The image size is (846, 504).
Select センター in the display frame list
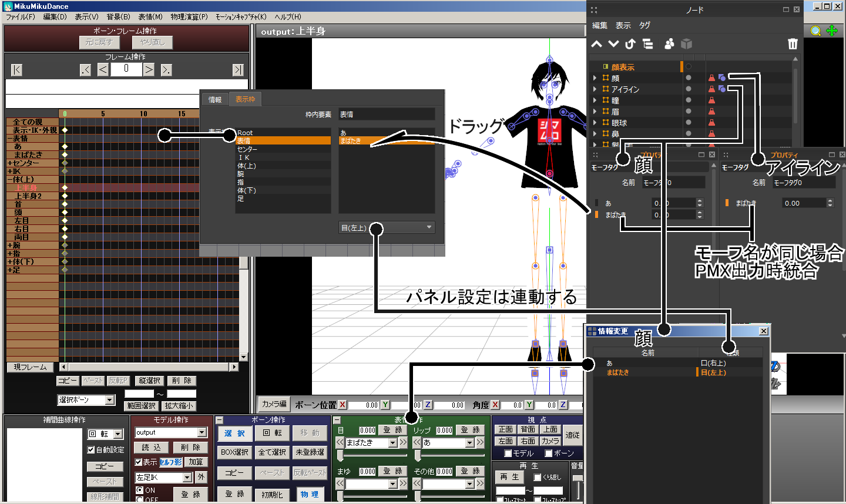point(283,149)
